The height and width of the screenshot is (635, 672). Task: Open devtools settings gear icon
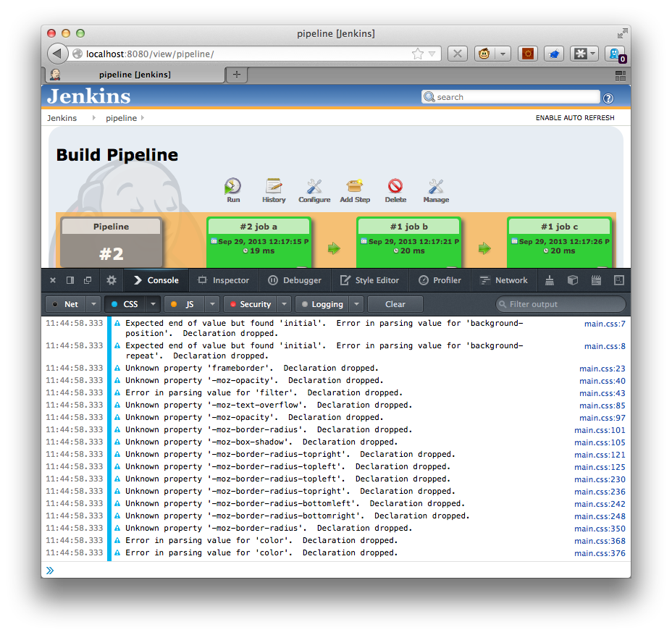tap(112, 280)
